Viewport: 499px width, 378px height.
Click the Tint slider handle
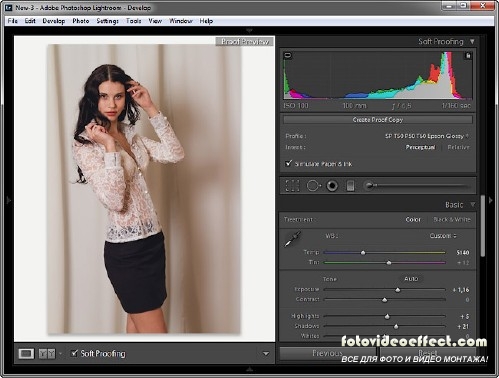(389, 263)
